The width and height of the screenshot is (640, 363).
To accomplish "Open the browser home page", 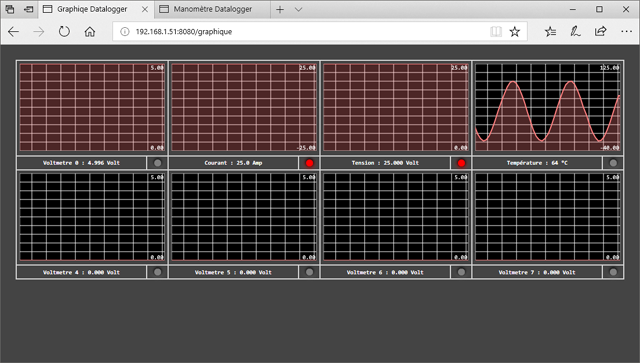I will pyautogui.click(x=90, y=31).
